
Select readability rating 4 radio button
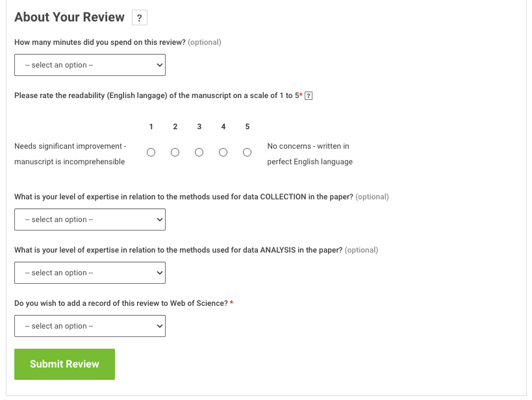[x=223, y=153]
